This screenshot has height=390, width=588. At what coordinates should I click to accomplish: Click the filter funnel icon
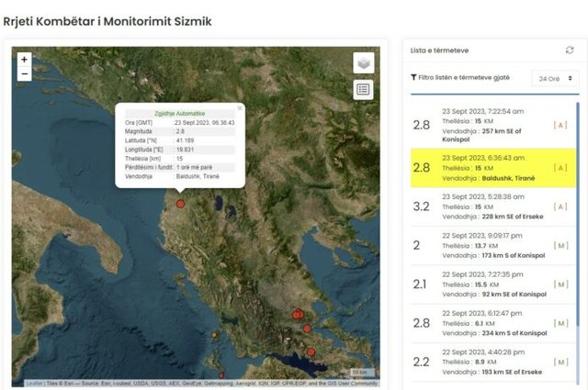[x=413, y=78]
